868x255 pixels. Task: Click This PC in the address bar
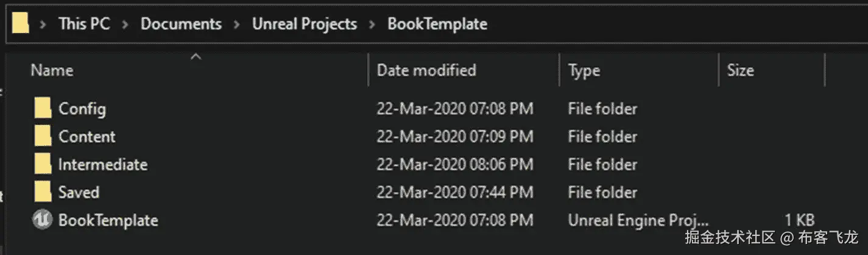coord(84,24)
